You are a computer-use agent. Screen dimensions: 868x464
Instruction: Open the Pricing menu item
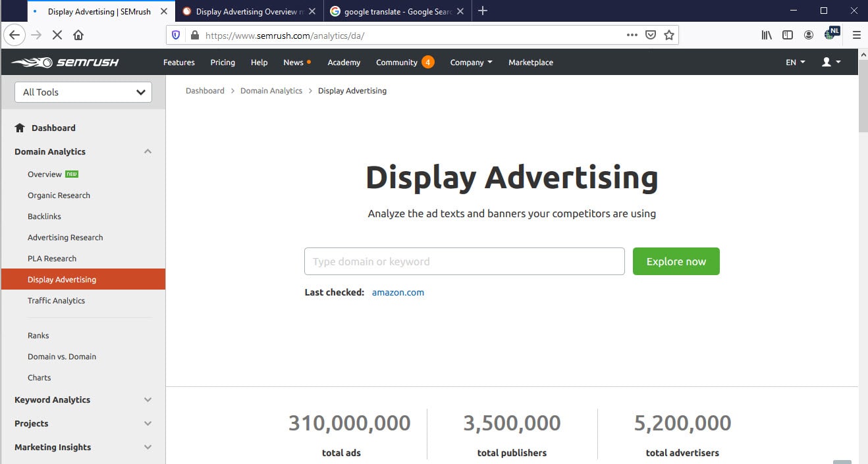pyautogui.click(x=222, y=62)
